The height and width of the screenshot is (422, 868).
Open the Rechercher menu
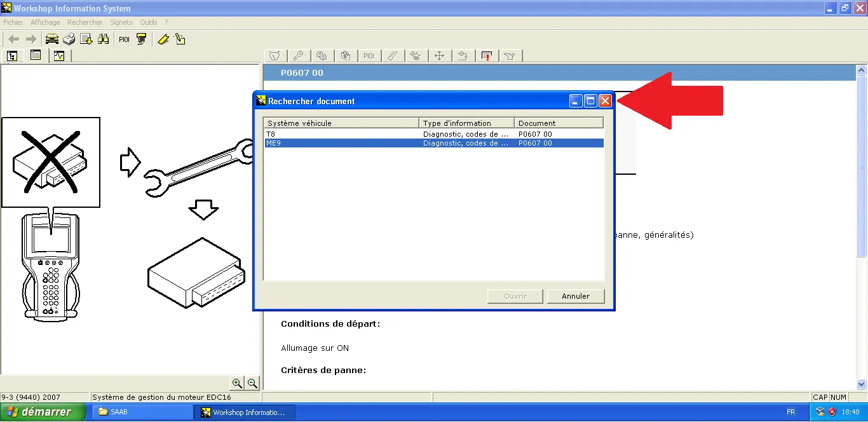(x=85, y=22)
